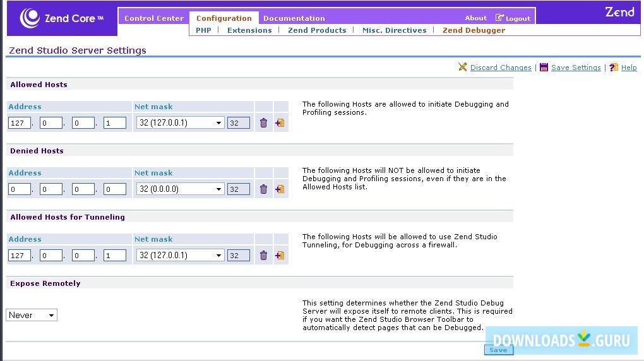Screen dimensions: 644x361
Task: Click the 'Zend Studio Server Settings' heading
Action: point(78,50)
